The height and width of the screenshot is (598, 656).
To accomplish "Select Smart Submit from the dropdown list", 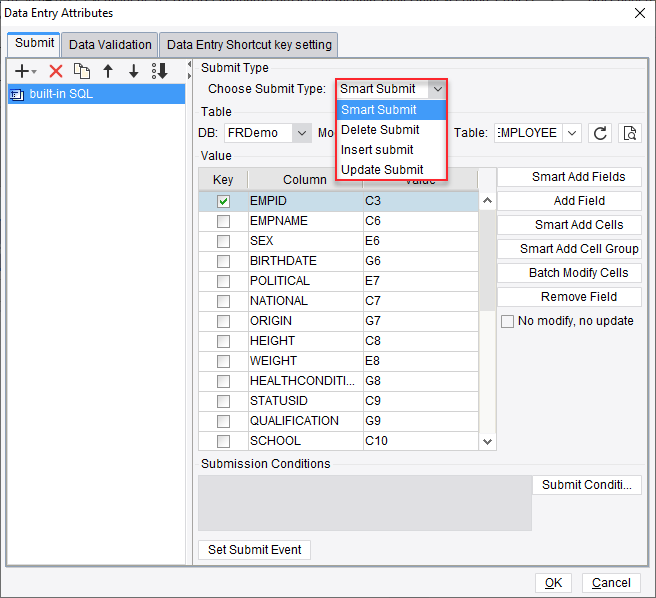I will click(x=391, y=110).
